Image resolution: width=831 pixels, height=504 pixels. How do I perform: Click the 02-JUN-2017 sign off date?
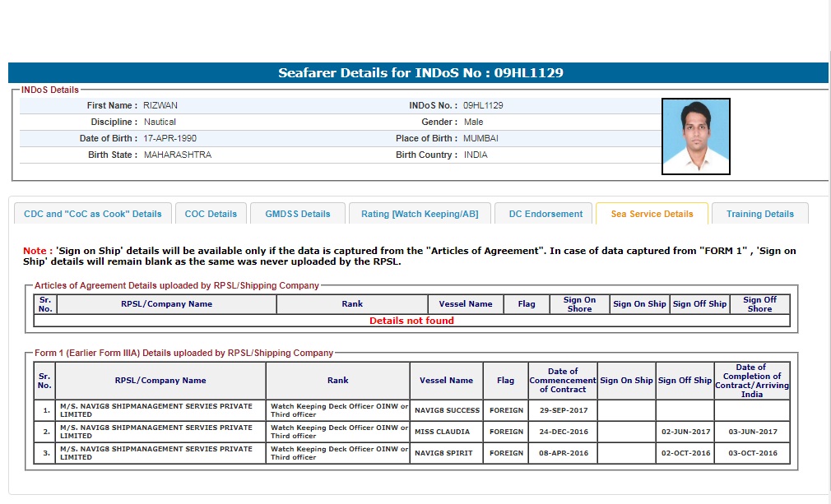pos(685,432)
